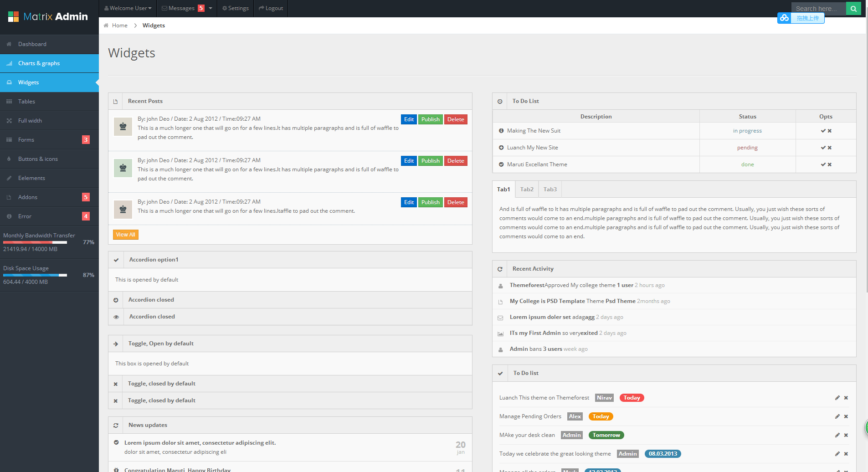
Task: Open ThemeforestApproved My college theme activity
Action: pos(674,285)
